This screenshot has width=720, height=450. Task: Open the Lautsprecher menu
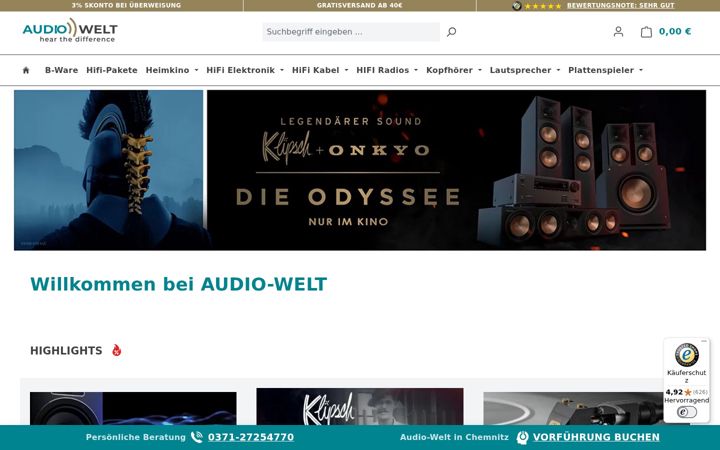pos(520,70)
